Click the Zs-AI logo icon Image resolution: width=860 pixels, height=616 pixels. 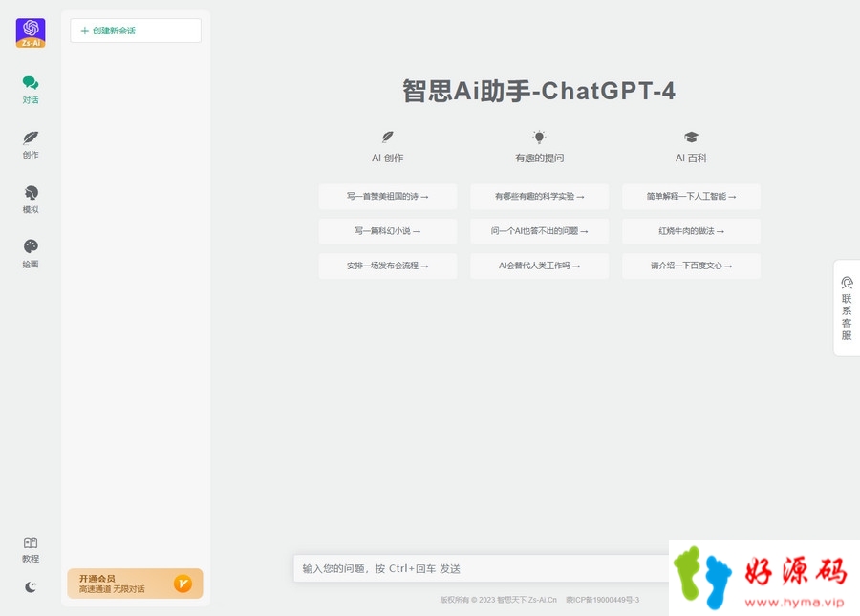[31, 32]
